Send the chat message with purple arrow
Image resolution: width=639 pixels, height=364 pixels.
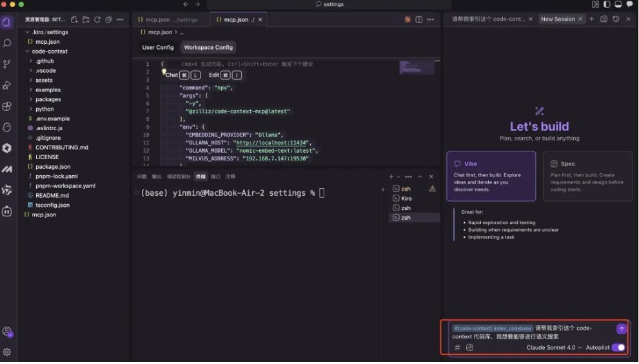point(622,329)
